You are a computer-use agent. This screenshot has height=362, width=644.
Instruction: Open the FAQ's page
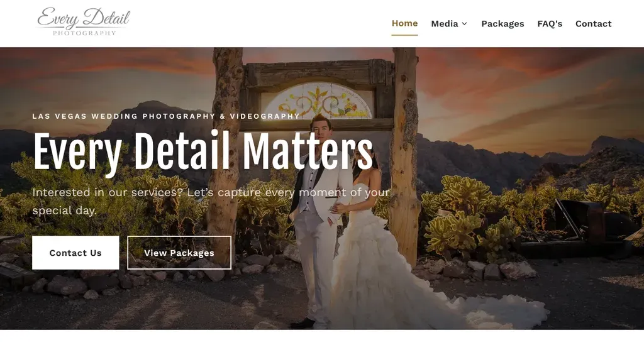coord(550,24)
